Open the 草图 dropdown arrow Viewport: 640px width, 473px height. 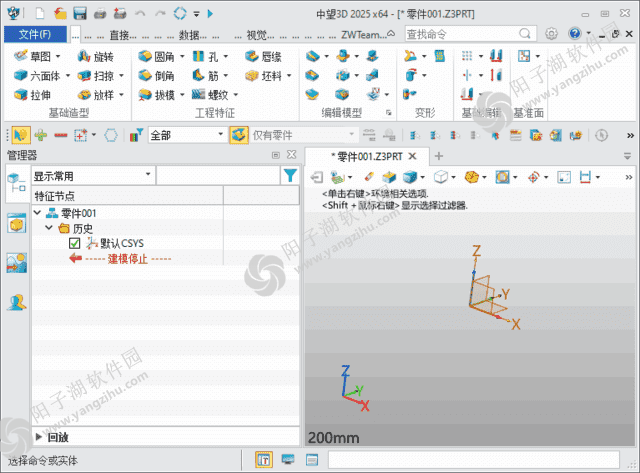(x=58, y=56)
